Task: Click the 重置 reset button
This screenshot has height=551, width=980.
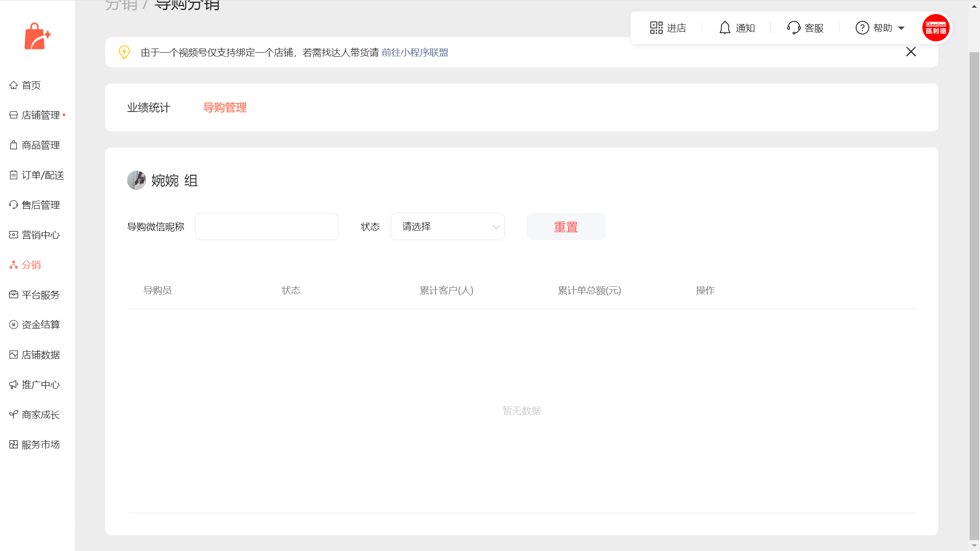Action: click(566, 226)
